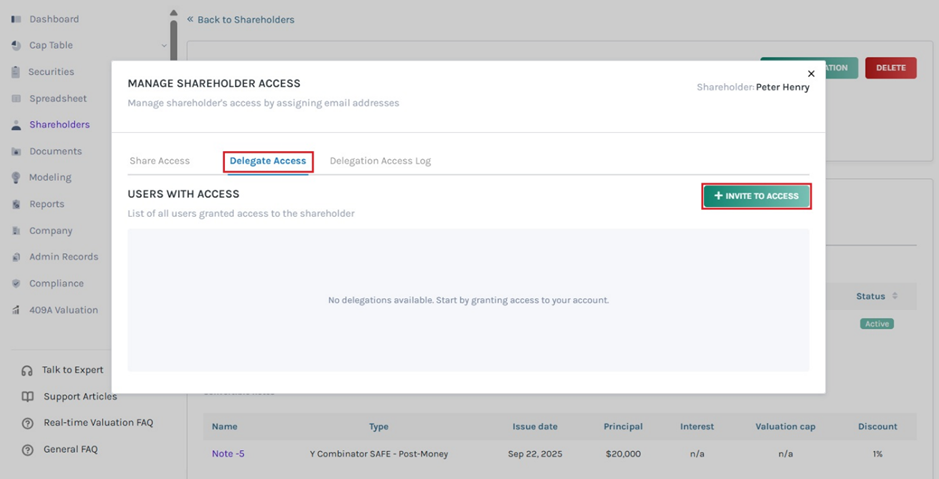Click the General FAQ question mark icon
The height and width of the screenshot is (479, 939).
(28, 450)
